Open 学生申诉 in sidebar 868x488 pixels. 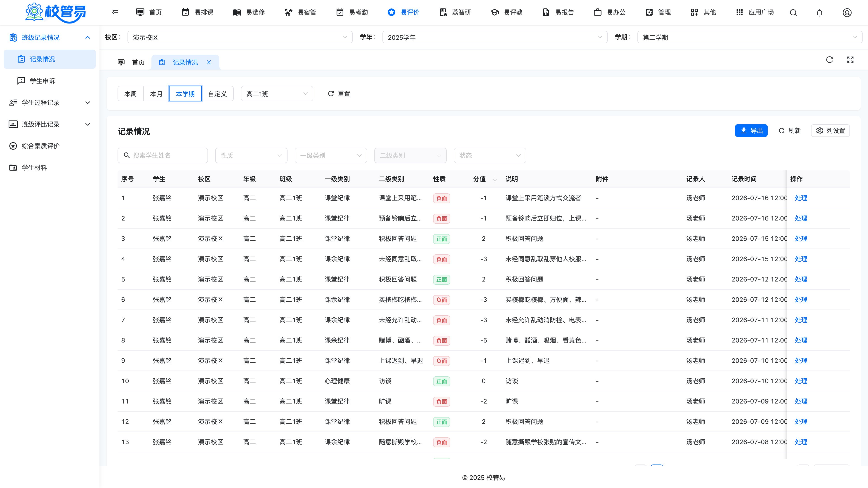[x=50, y=81]
